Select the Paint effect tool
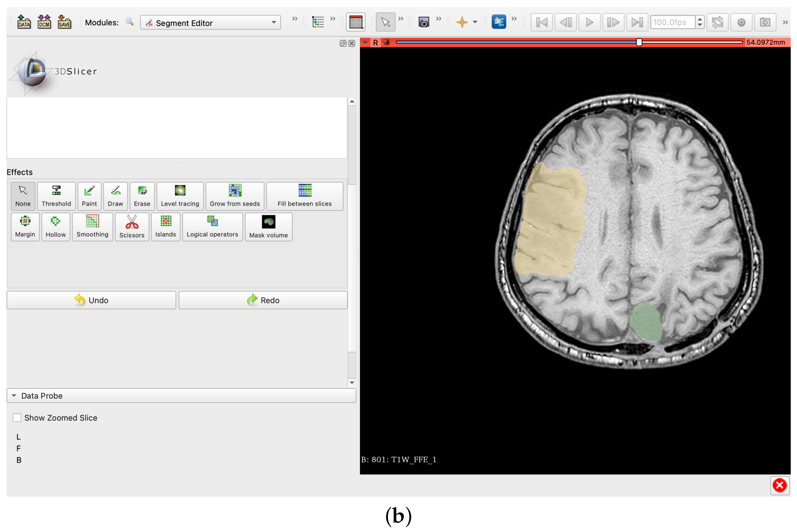The image size is (797, 532). point(89,196)
